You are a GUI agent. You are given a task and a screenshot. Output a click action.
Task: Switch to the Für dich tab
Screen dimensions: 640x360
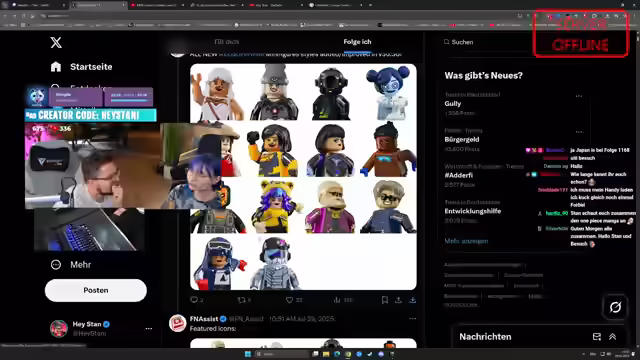click(x=227, y=42)
